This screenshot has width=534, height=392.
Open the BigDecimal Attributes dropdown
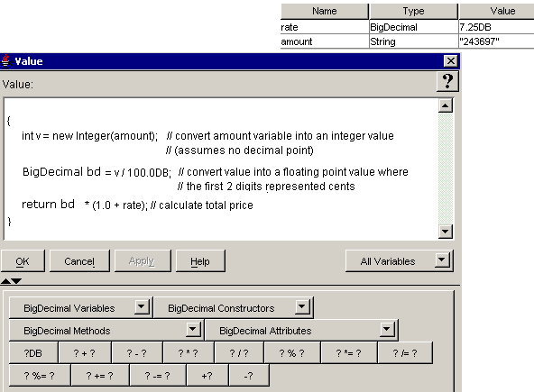(301, 331)
